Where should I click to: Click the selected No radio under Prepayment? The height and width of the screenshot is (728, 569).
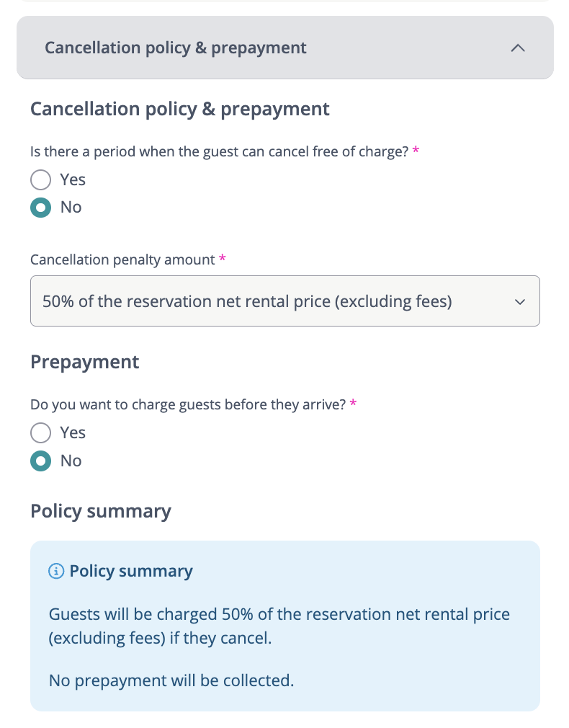pos(41,461)
